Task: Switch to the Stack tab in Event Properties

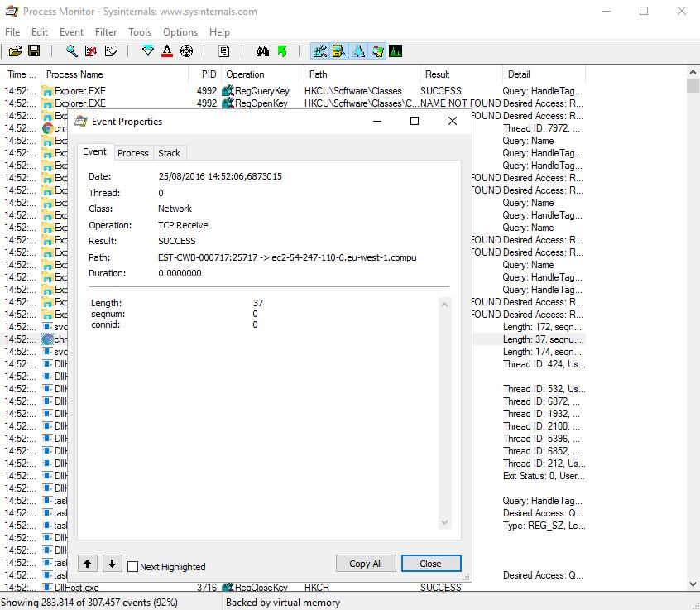Action: point(169,153)
